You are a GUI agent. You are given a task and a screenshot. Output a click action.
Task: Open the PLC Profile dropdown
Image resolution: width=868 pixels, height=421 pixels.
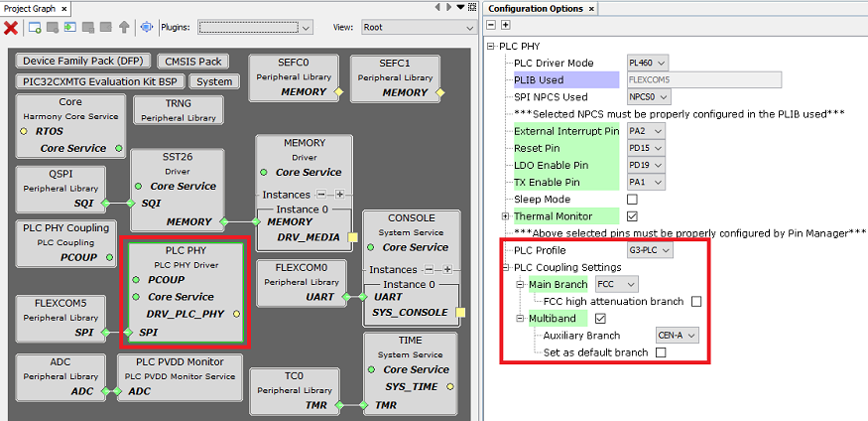[x=652, y=250]
